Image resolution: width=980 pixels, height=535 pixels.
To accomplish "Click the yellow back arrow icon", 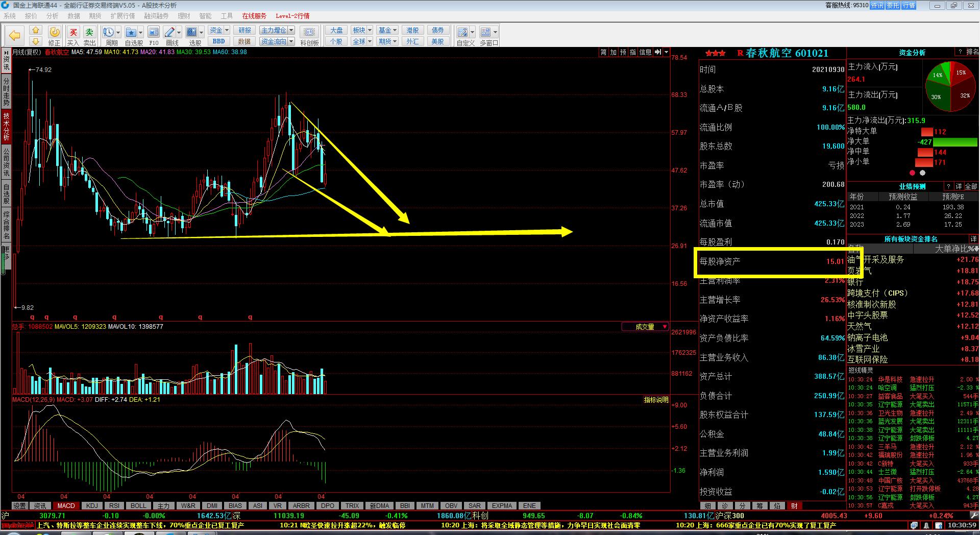I will tap(15, 35).
